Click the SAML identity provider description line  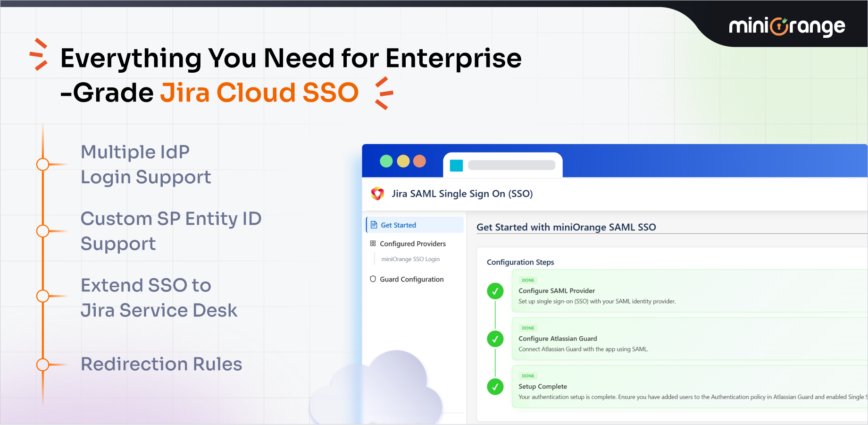597,301
